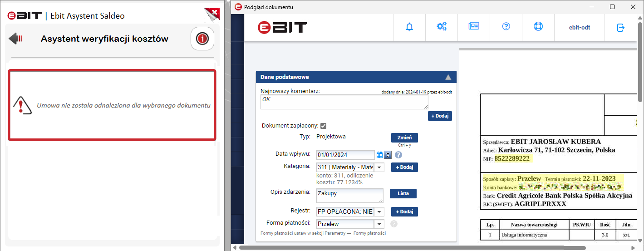Screen dimensions: 644x251
Task: Click the AGRIPLPRXXX BIC code text
Action: (x=540, y=204)
